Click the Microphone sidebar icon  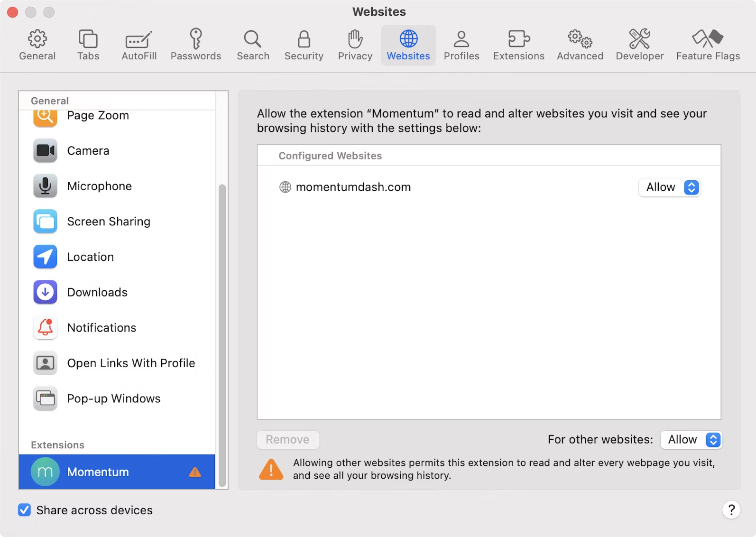click(45, 186)
